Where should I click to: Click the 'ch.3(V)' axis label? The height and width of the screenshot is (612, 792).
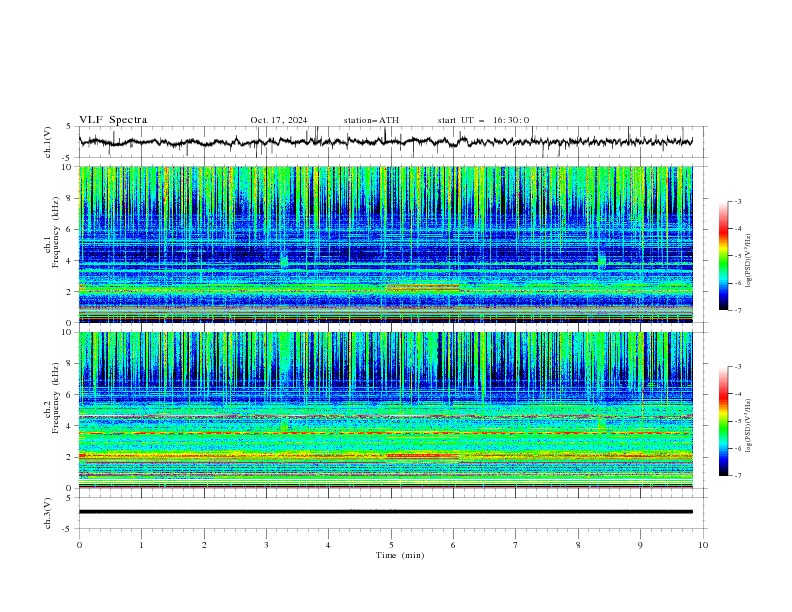48,513
